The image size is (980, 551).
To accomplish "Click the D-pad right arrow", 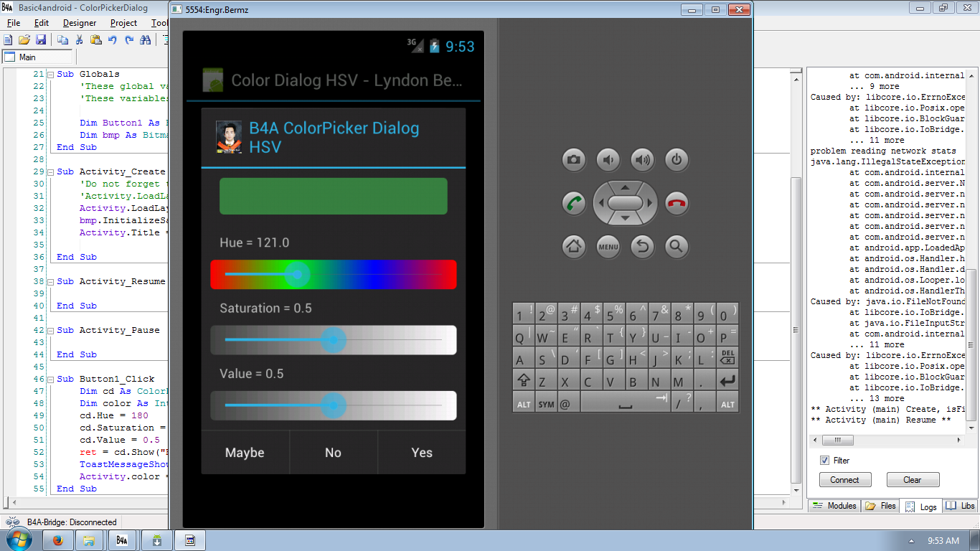I will [x=650, y=203].
